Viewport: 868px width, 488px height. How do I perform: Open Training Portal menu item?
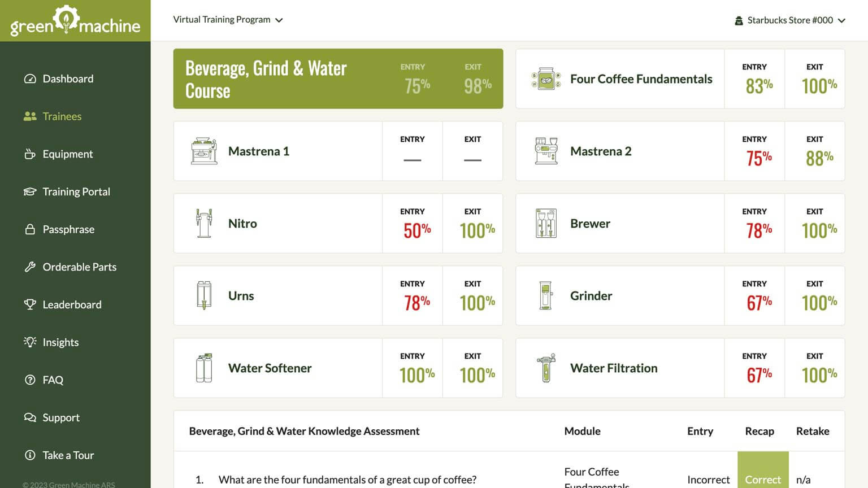click(75, 191)
